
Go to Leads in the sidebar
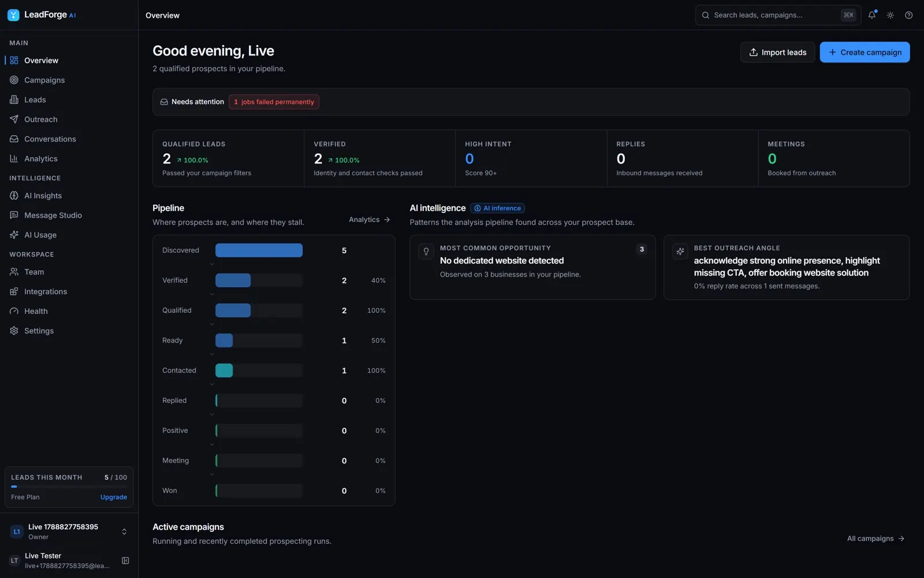(x=69, y=99)
